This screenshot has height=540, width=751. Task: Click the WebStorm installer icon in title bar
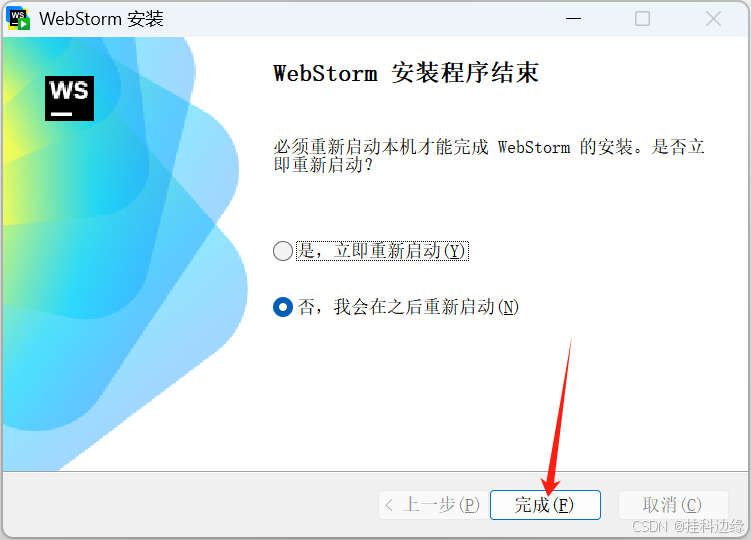point(19,19)
